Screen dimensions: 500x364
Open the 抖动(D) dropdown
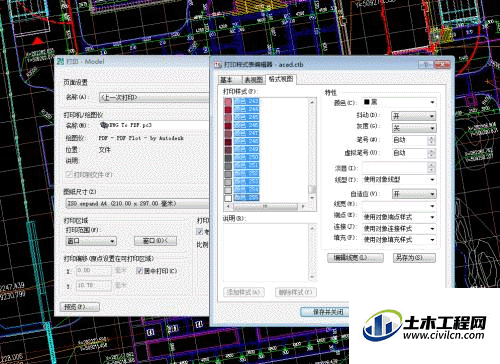click(x=414, y=116)
